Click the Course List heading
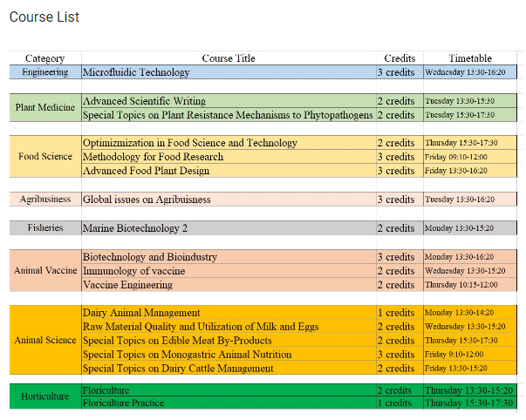 coord(44,17)
